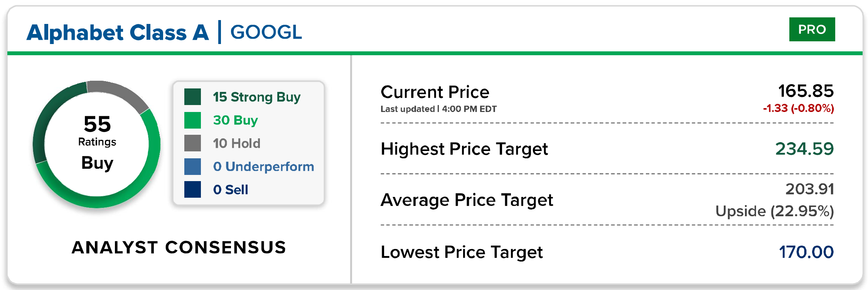Click the Strong Buy dark green swatch
This screenshot has height=290, width=868.
(192, 97)
